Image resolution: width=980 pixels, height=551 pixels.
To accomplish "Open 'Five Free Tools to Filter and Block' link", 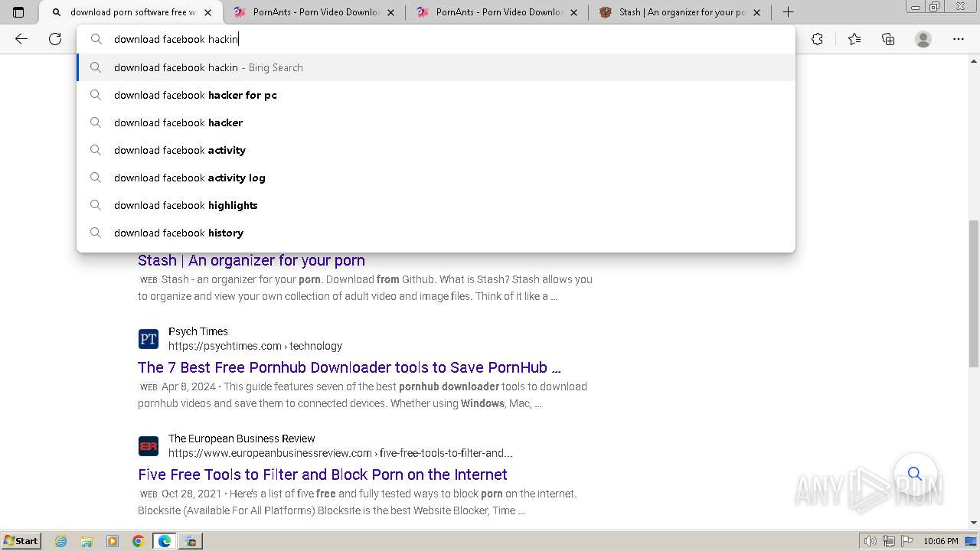I will (322, 474).
